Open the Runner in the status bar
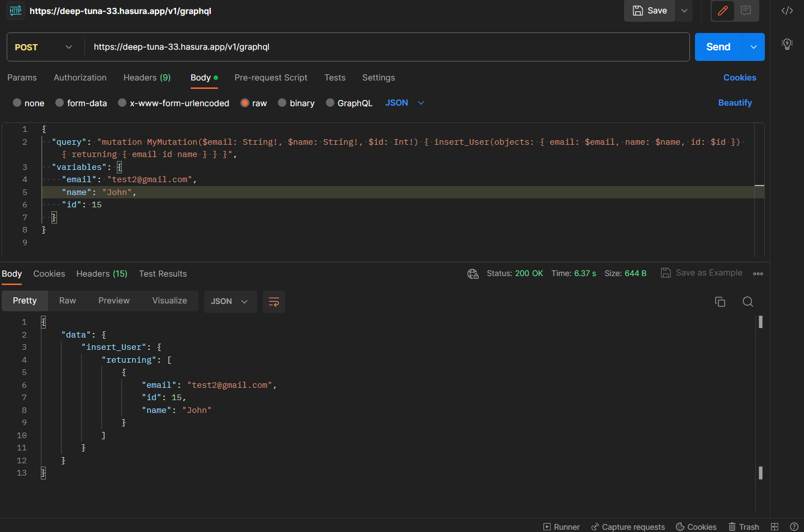The height and width of the screenshot is (532, 804). pyautogui.click(x=561, y=527)
